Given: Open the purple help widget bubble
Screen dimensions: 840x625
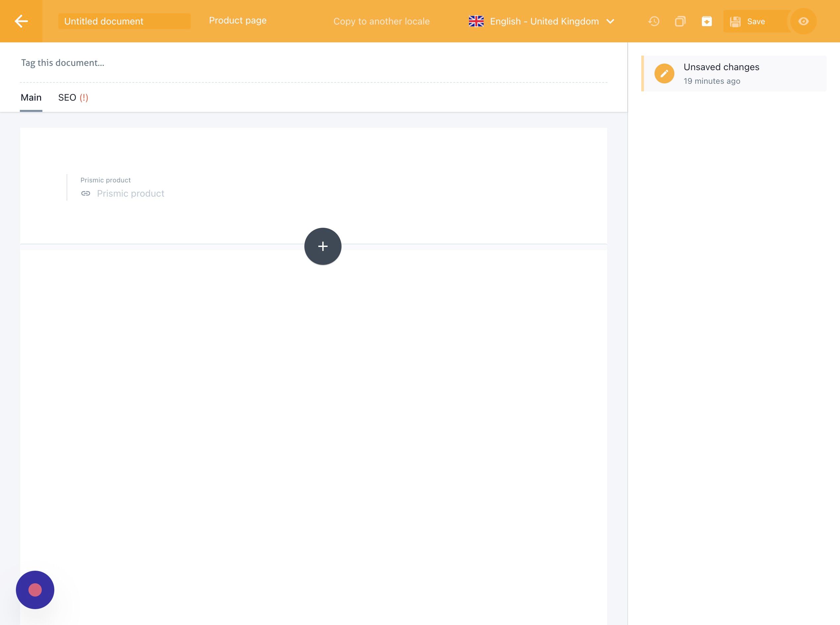Looking at the screenshot, I should click(x=35, y=590).
